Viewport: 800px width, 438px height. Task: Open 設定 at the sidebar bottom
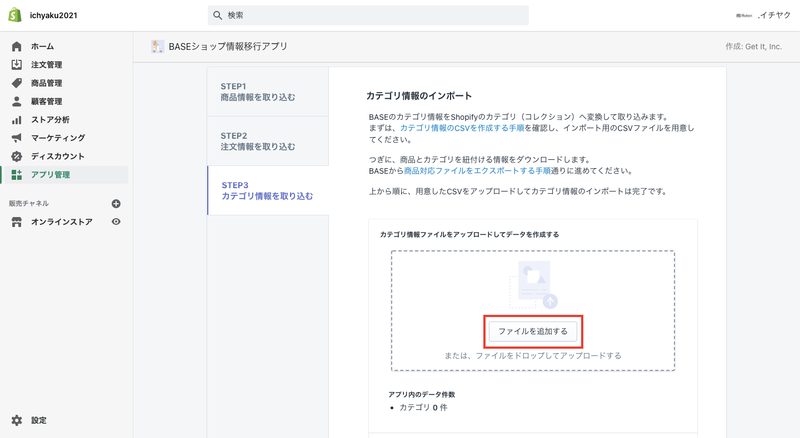click(38, 420)
